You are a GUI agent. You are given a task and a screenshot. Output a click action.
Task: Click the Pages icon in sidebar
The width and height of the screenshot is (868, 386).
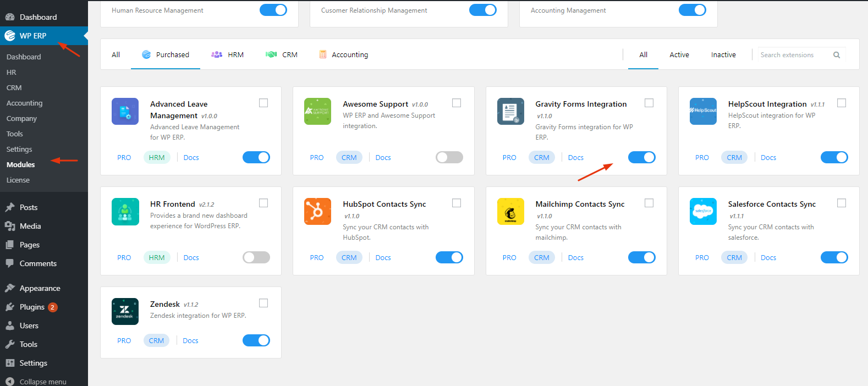coord(10,245)
